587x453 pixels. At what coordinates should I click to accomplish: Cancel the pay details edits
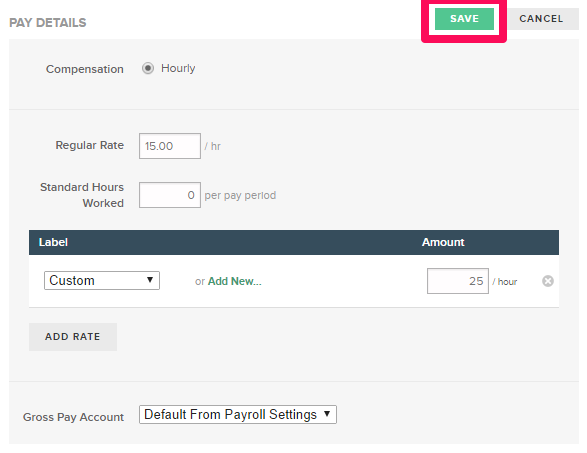click(x=541, y=19)
